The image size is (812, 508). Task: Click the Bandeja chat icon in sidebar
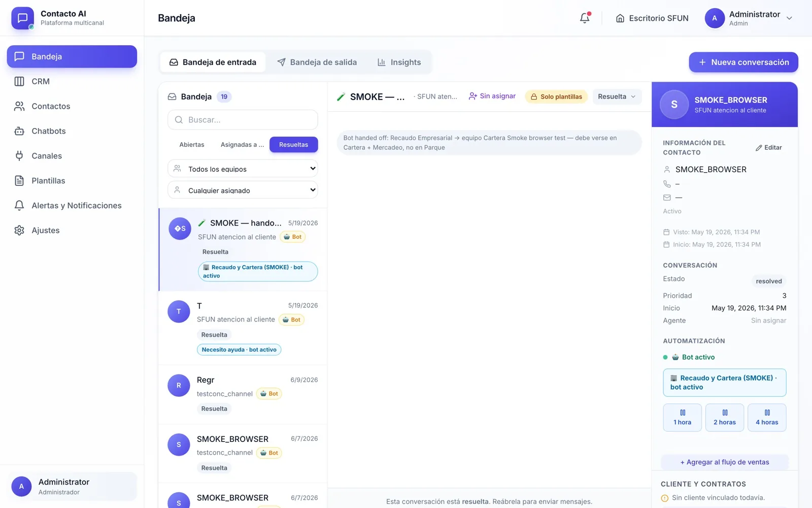[19, 56]
